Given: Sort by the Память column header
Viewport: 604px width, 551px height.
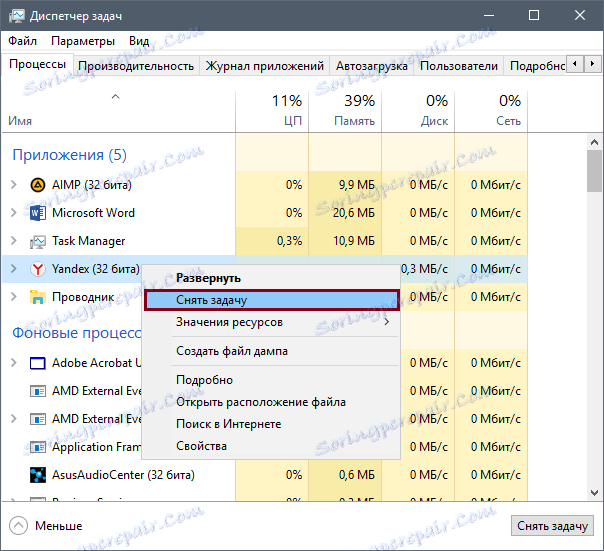Looking at the screenshot, I should [x=345, y=111].
